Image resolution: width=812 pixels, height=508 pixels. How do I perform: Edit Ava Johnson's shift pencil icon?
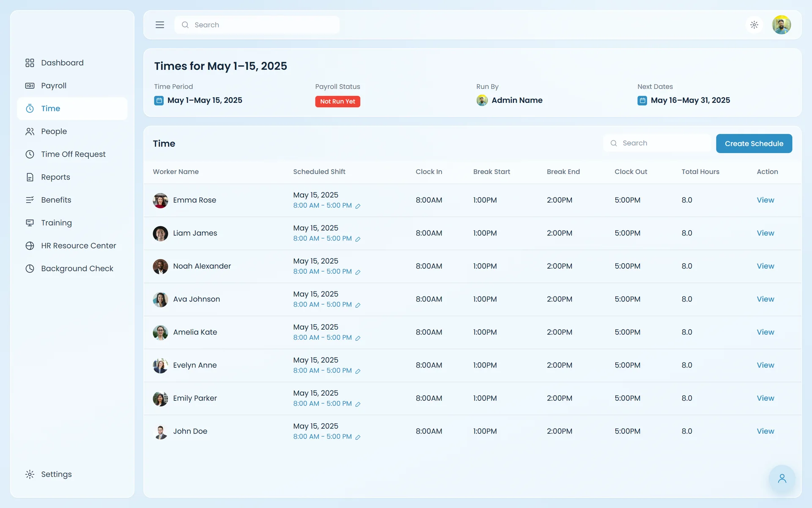[x=358, y=305]
